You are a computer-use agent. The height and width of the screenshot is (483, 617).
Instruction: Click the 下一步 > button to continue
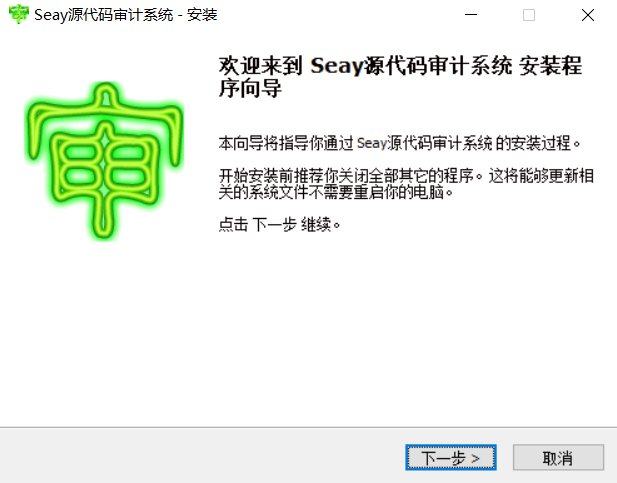pyautogui.click(x=451, y=457)
